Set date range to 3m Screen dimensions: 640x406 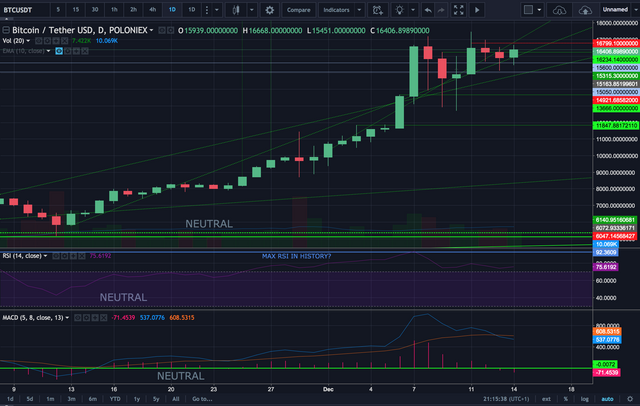coord(71,399)
